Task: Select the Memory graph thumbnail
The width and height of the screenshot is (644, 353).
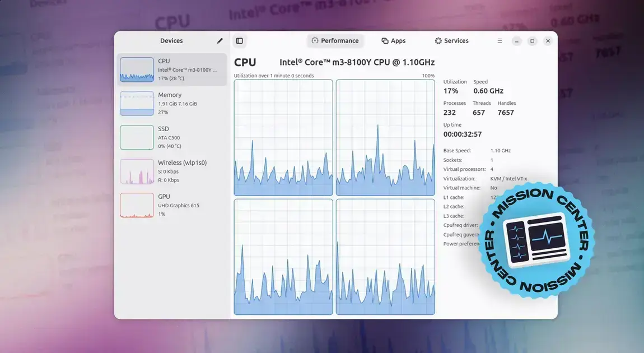Action: pos(137,103)
